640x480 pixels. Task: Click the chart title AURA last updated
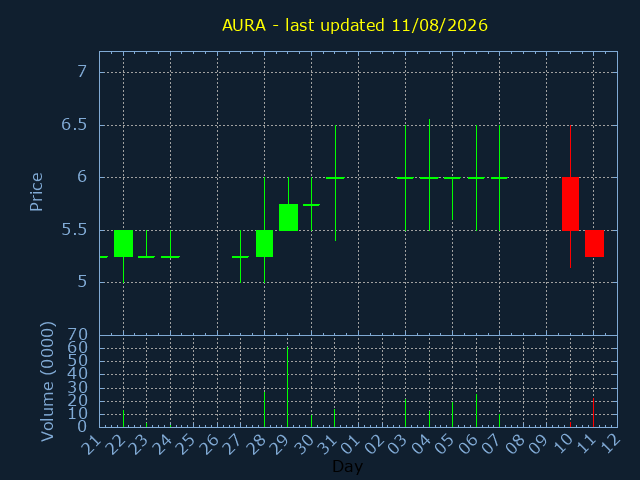point(355,25)
